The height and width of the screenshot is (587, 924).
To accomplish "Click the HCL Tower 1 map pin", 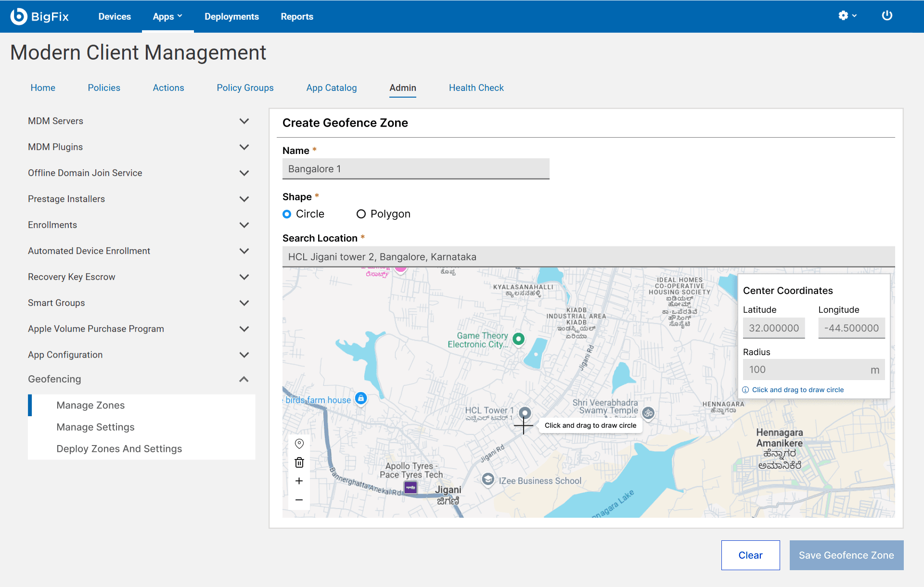I will coord(525,413).
